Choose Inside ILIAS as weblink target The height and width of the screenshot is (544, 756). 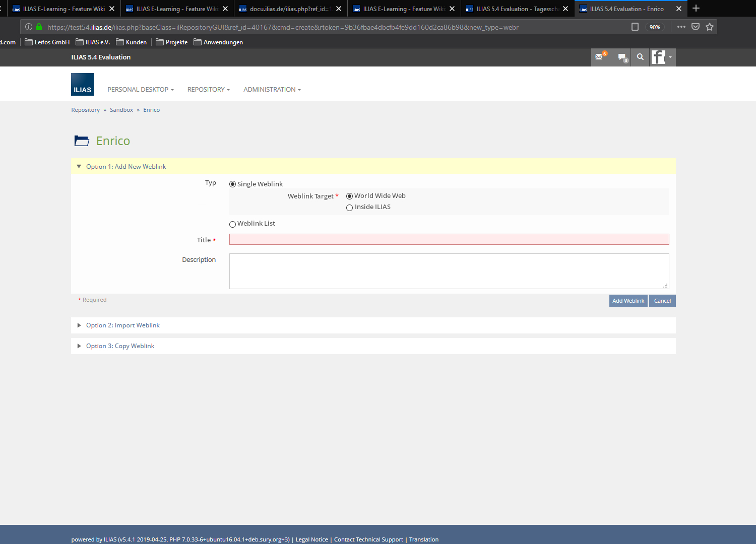(349, 208)
